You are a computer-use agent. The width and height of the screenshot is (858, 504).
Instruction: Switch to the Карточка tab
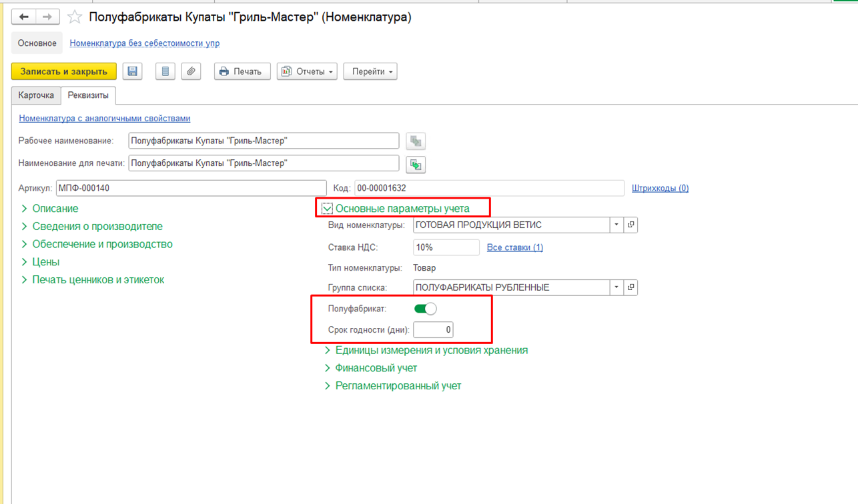coord(36,95)
